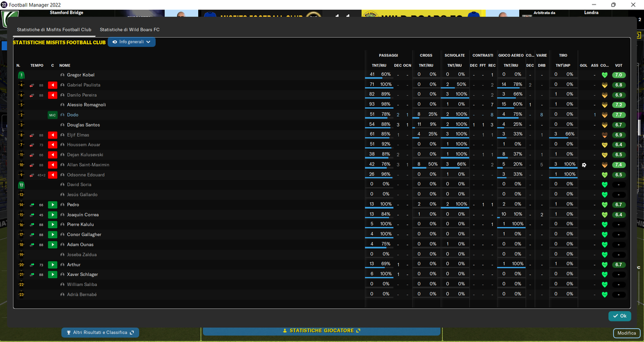Click Eljif Elmas's red substituted-off icon
644x342 pixels.
coord(52,135)
